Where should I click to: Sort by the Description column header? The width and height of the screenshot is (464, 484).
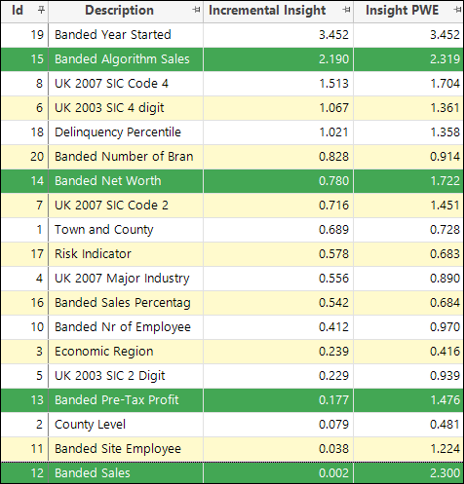[119, 10]
